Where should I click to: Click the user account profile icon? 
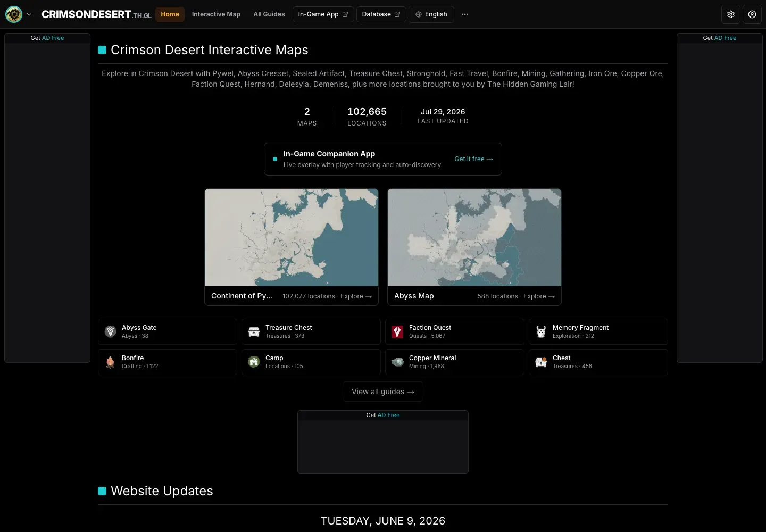tap(752, 14)
